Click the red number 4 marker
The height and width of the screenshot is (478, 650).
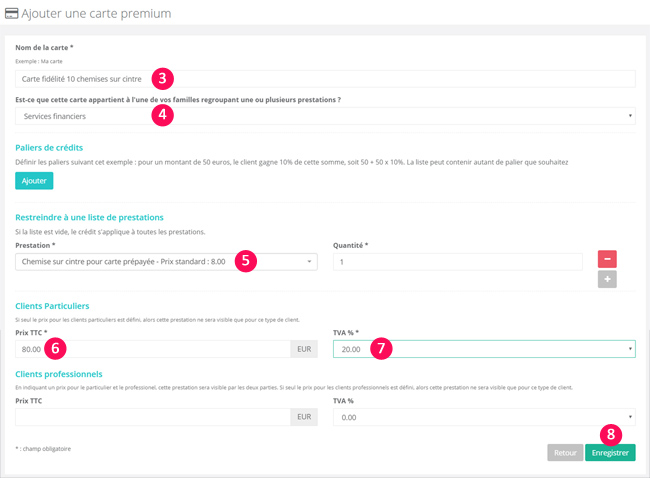[x=163, y=115]
